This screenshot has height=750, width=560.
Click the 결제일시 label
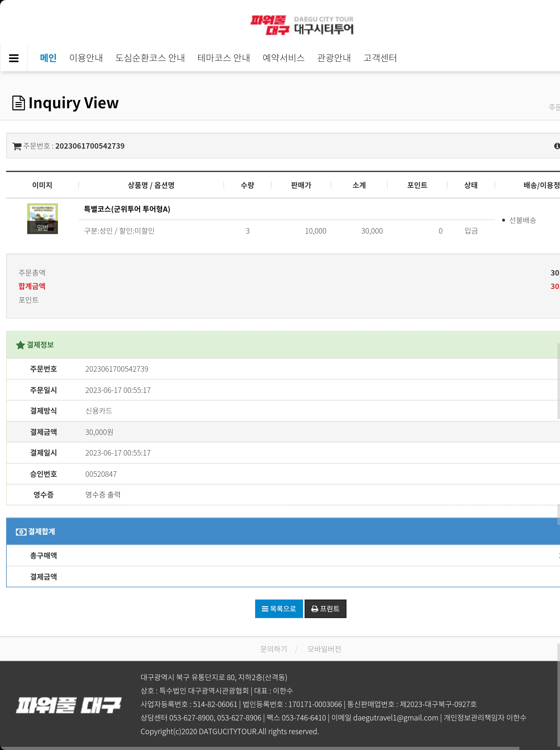click(x=43, y=453)
